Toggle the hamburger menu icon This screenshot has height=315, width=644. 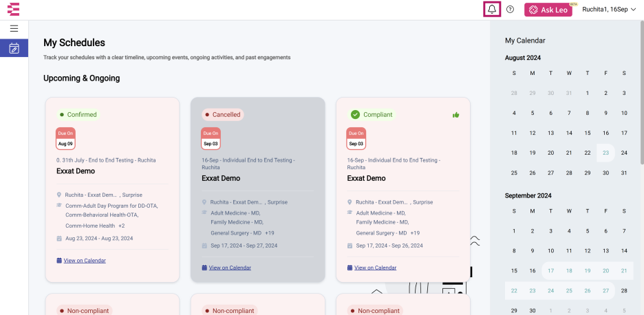point(14,28)
